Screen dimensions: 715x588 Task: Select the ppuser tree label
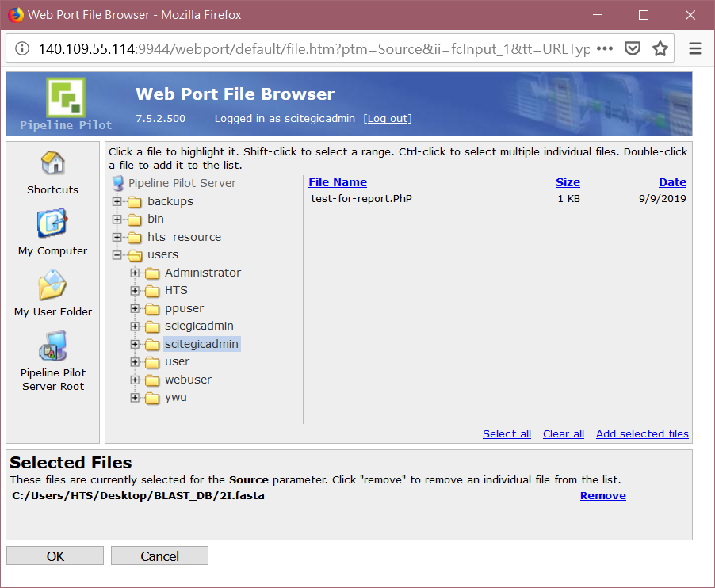pyautogui.click(x=184, y=308)
